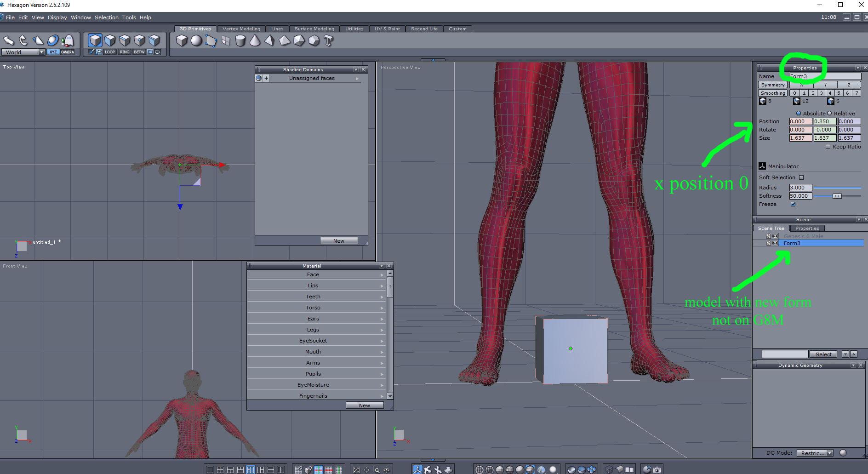The width and height of the screenshot is (868, 474).
Task: Enable the Keep Ratio checkbox
Action: 828,147
